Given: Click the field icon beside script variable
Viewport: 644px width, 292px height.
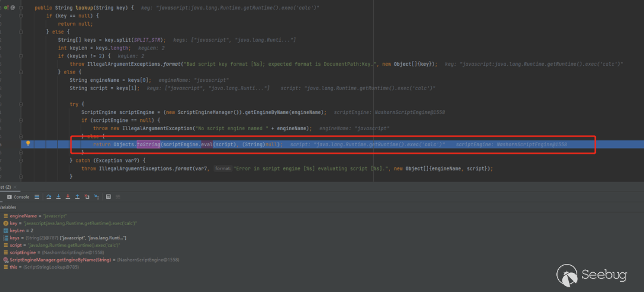Looking at the screenshot, I should pyautogui.click(x=6, y=245).
